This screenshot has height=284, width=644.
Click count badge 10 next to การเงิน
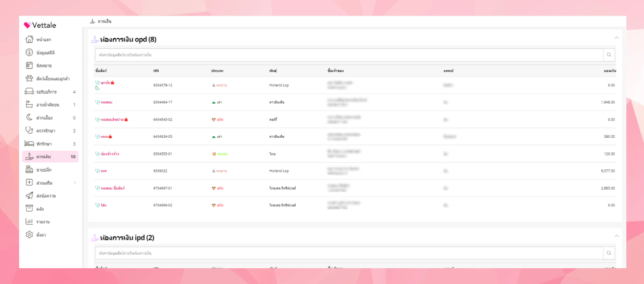coord(73,157)
